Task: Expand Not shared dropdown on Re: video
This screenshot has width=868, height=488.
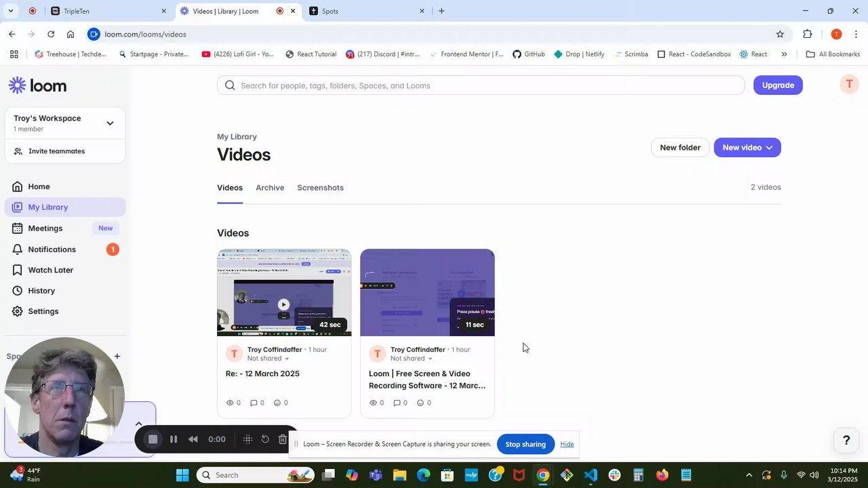Action: tap(268, 359)
